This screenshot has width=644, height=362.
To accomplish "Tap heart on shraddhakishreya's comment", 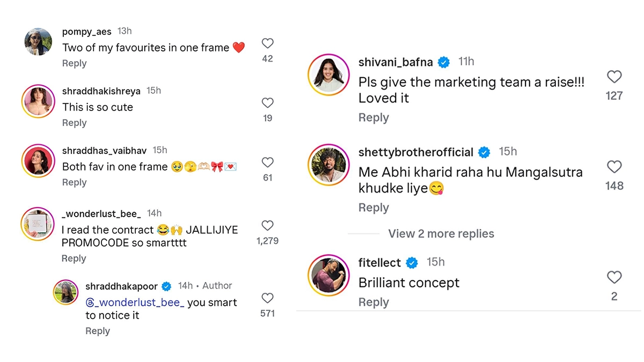I will 267,103.
